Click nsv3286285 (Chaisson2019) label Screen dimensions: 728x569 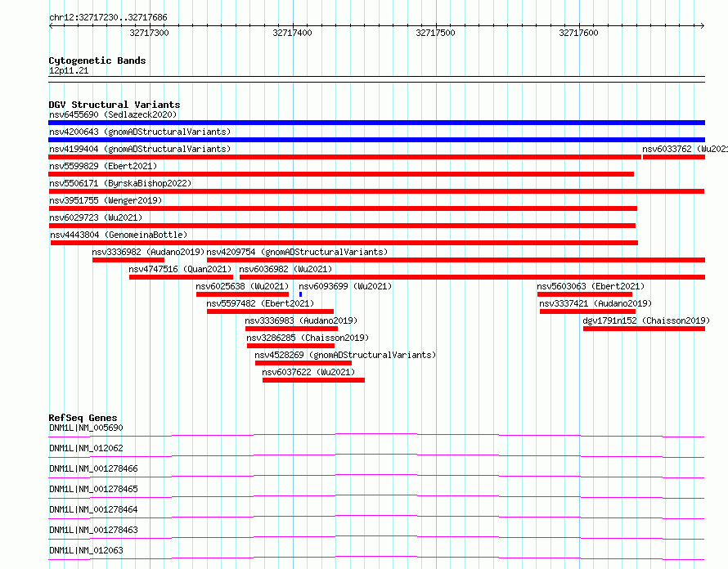point(308,338)
